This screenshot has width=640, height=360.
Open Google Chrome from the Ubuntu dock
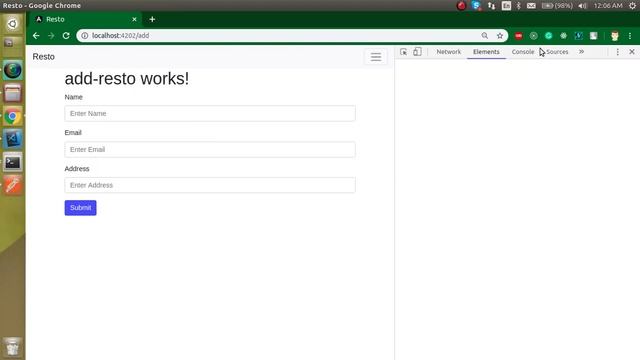click(13, 117)
